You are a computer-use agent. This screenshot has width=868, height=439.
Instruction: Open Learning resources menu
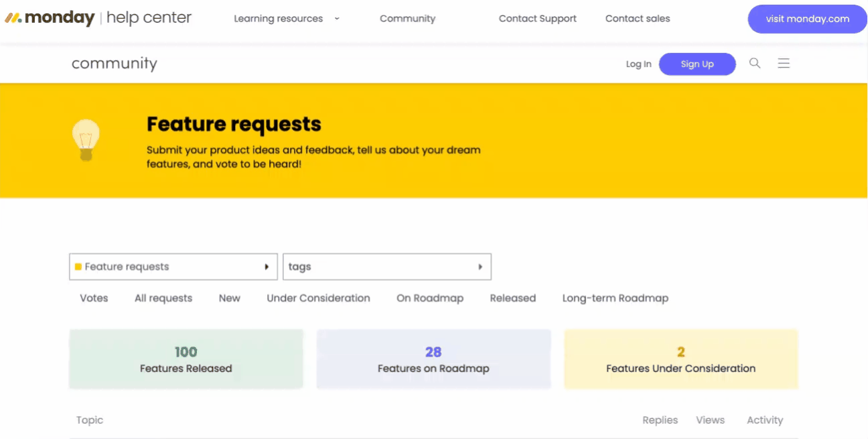point(278,19)
